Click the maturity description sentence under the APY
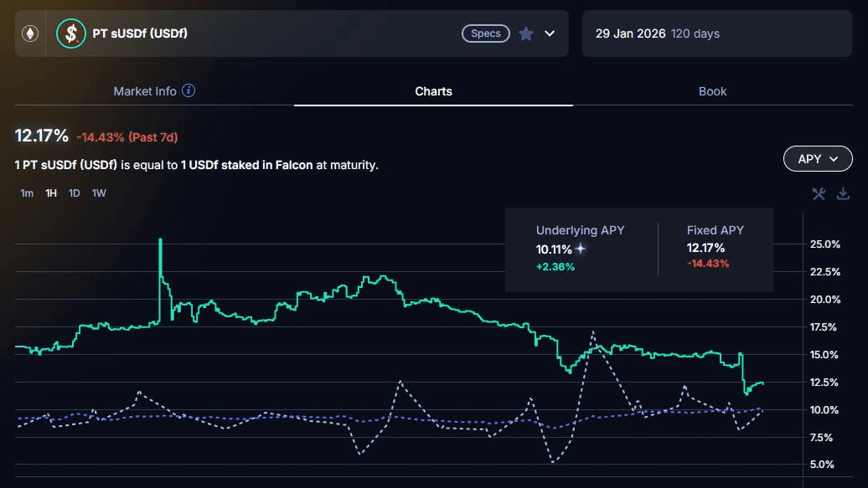 pyautogui.click(x=197, y=165)
